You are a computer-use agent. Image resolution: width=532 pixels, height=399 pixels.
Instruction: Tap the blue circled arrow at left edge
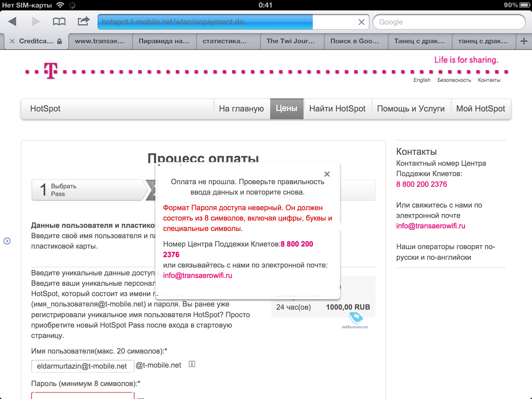(x=7, y=241)
